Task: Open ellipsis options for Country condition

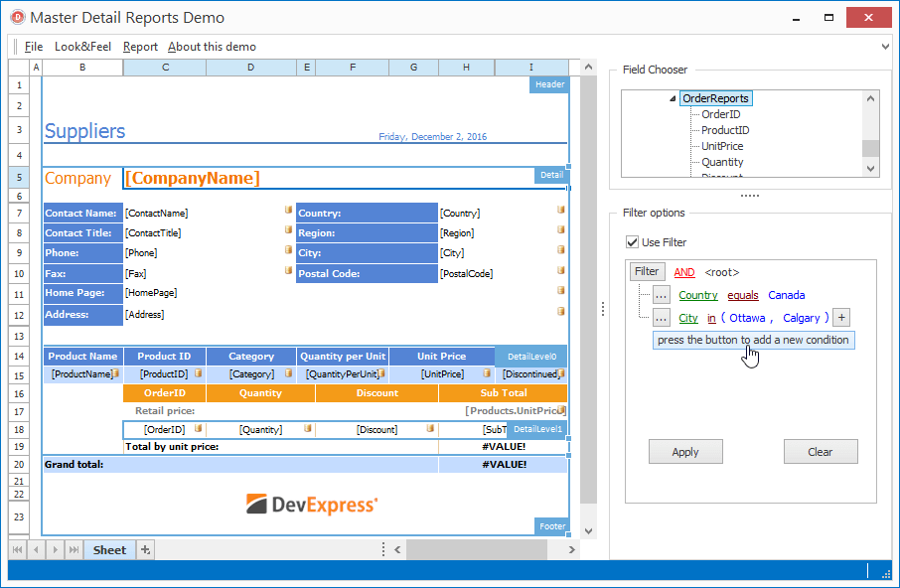Action: pos(662,295)
